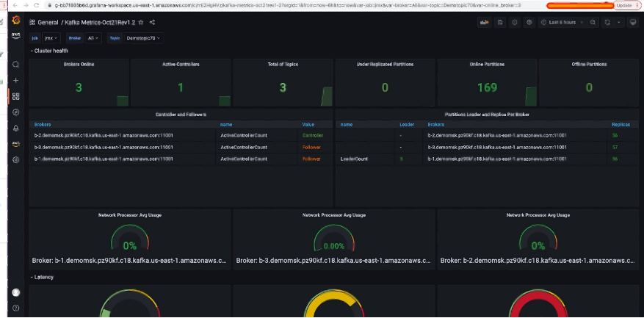Sort Controller table by Value column
This screenshot has height=318, width=644.
coord(308,125)
